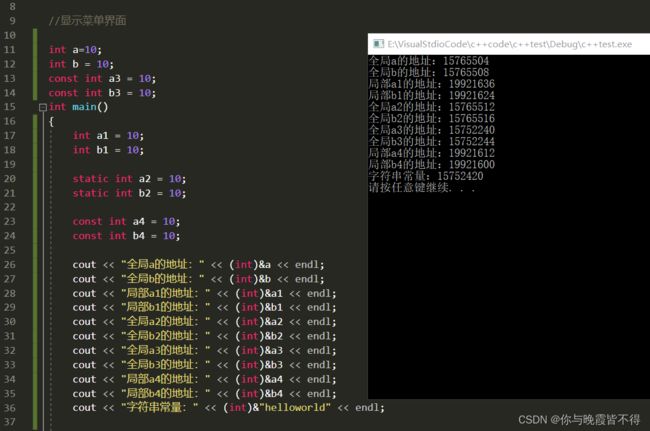Click console output value 15765504

pyautogui.click(x=466, y=61)
